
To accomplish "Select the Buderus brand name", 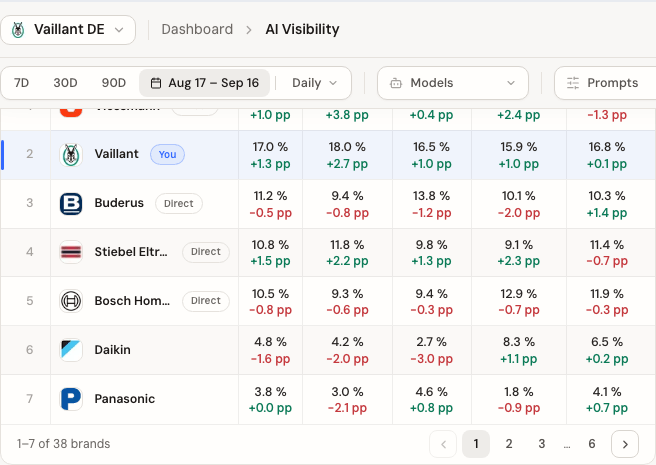I will click(x=119, y=203).
